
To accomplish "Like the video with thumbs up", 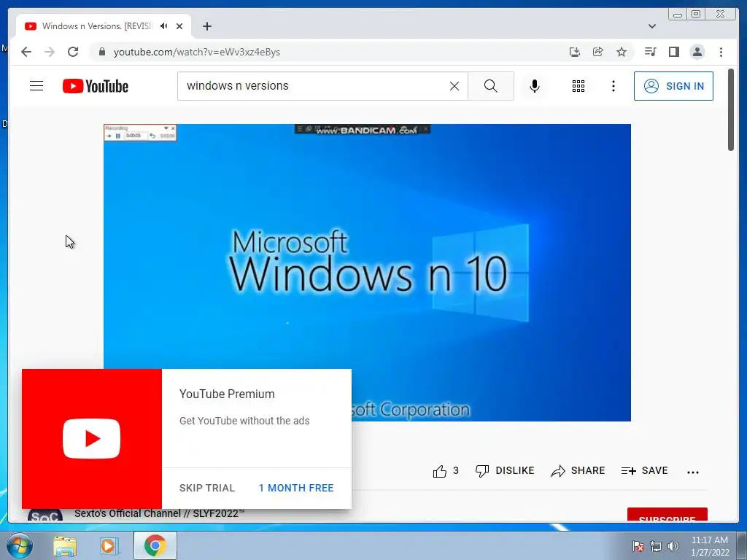I will [x=440, y=471].
